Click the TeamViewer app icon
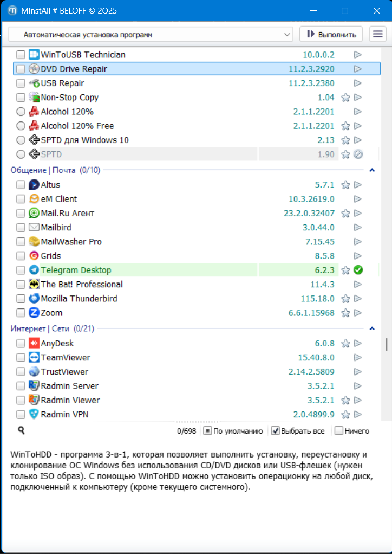392x554 pixels. (x=34, y=358)
